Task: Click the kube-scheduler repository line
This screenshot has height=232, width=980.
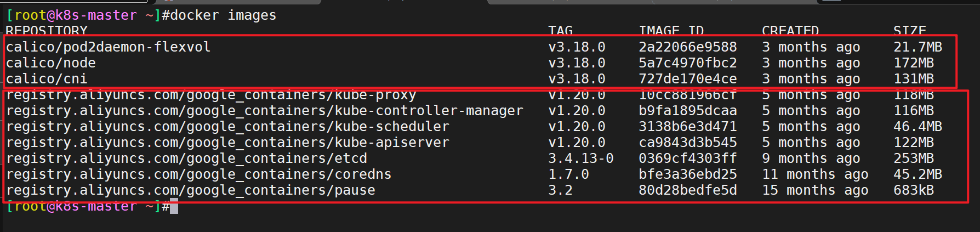Action: click(x=227, y=127)
